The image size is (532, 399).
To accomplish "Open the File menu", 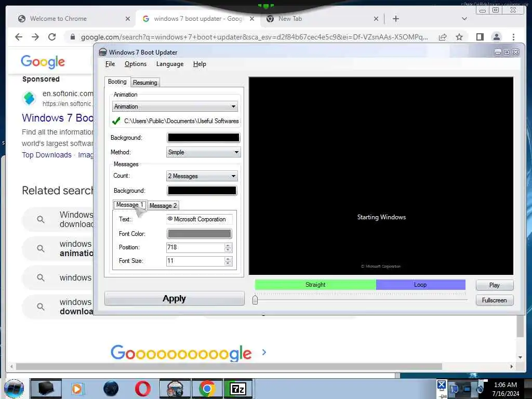I will (110, 64).
